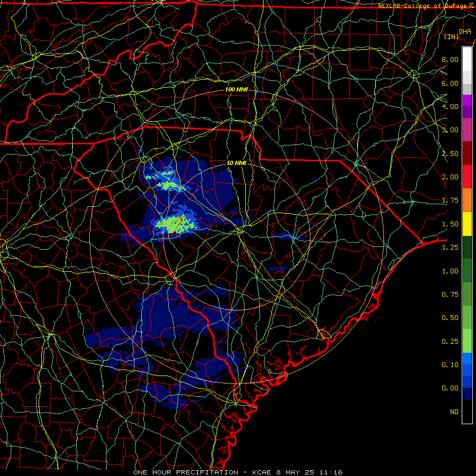Click the white 8.00 inch legend swatch
Viewport: 476px width, 476px height.
click(467, 59)
